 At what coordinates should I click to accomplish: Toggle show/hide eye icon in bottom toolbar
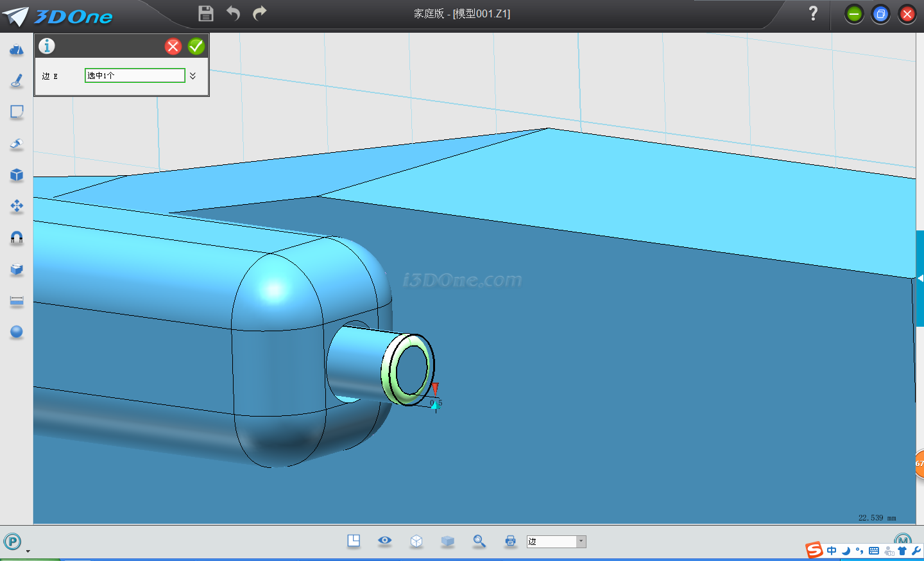coord(385,540)
